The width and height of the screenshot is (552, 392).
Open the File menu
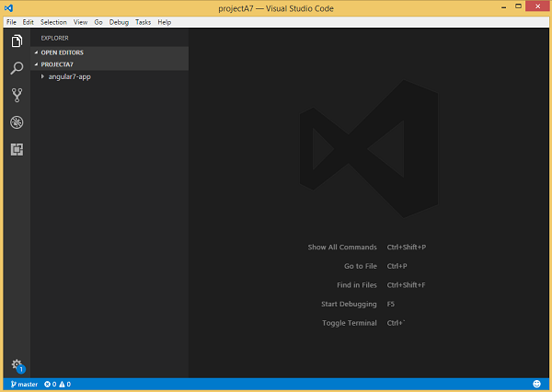(11, 22)
